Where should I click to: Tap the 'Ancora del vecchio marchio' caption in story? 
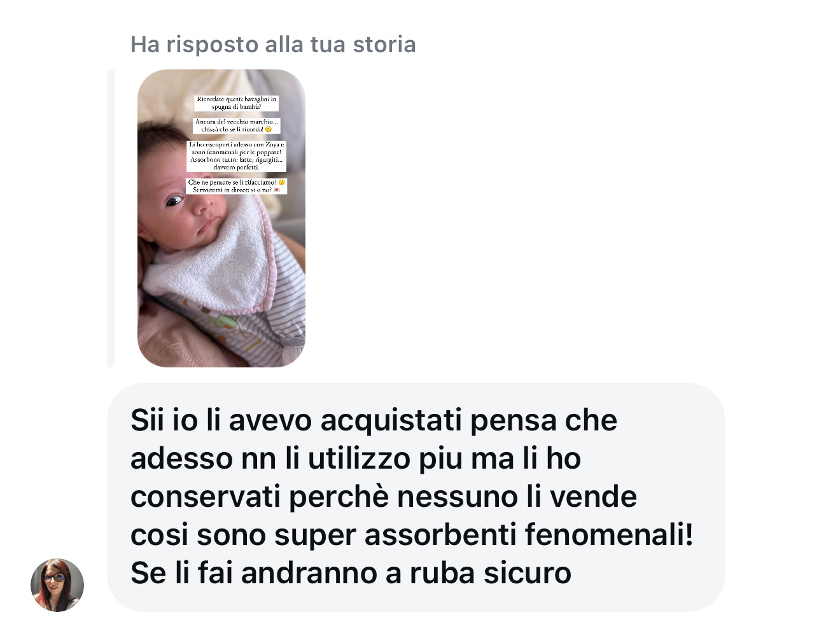click(x=237, y=125)
